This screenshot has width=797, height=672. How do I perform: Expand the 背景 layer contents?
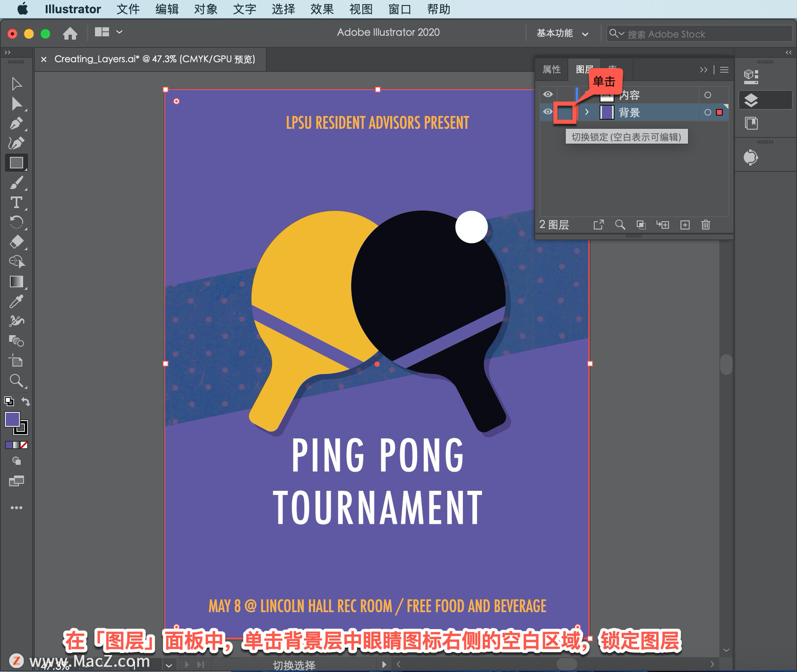[587, 112]
